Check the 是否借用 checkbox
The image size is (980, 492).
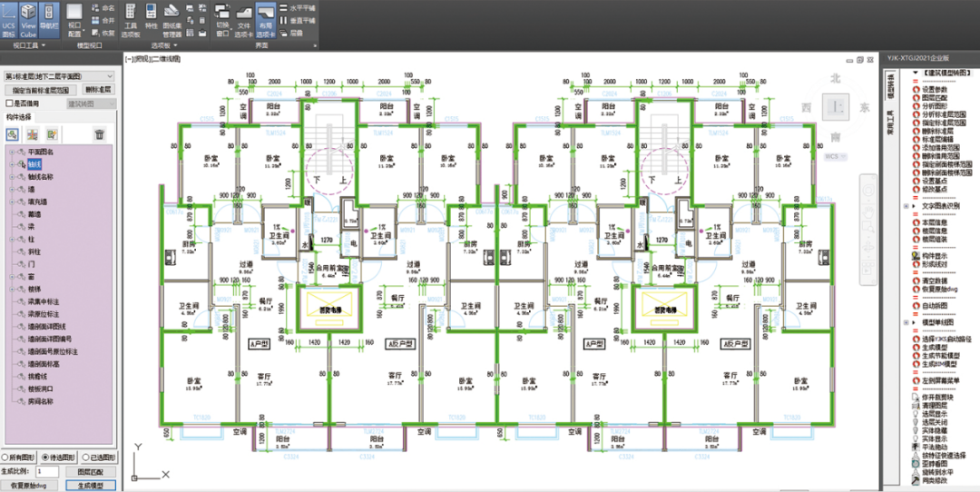pos(9,103)
